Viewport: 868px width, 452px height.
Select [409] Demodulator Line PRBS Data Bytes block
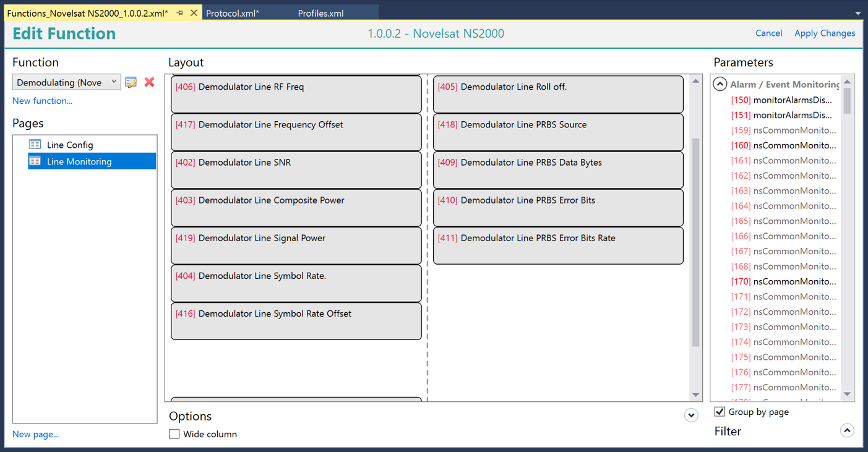tap(559, 169)
